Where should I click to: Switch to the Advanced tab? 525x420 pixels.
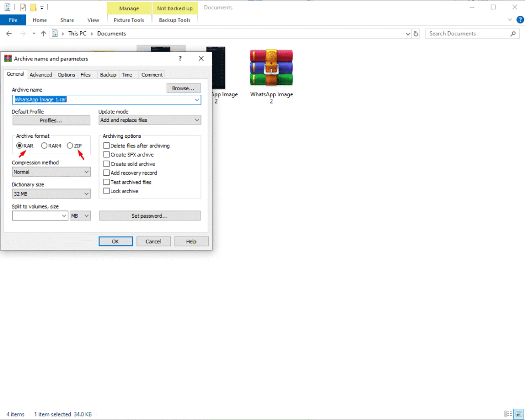pyautogui.click(x=41, y=75)
